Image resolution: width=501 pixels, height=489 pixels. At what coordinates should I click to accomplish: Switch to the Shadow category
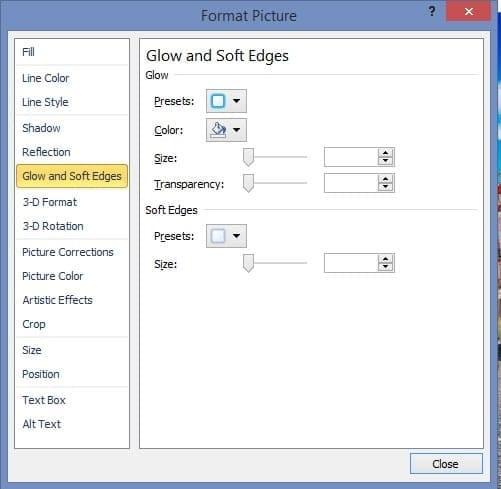click(x=41, y=128)
